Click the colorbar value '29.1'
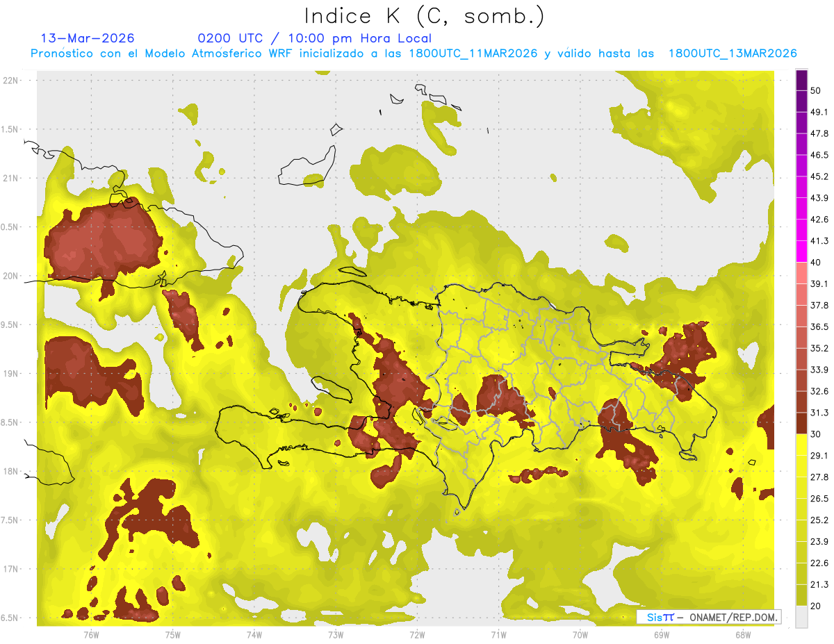The image size is (834, 644). click(819, 455)
